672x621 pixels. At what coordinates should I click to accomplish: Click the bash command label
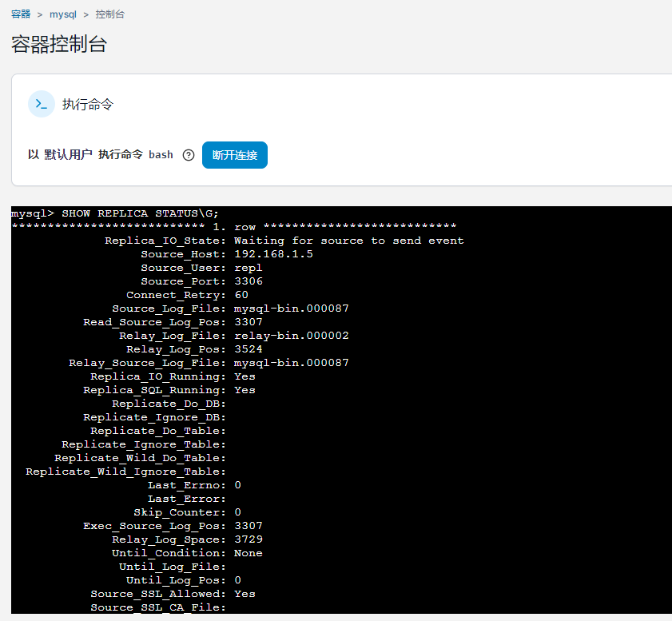pyautogui.click(x=161, y=155)
